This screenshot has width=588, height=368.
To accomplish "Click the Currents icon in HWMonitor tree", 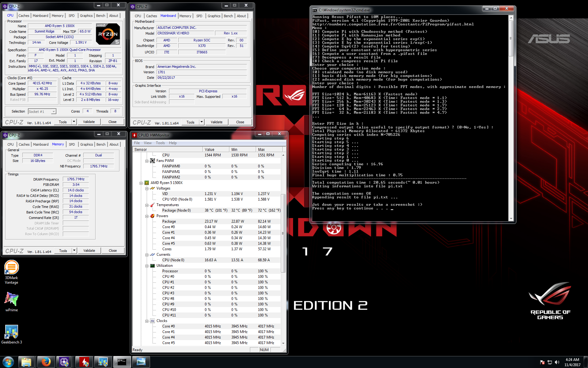I will pos(153,255).
